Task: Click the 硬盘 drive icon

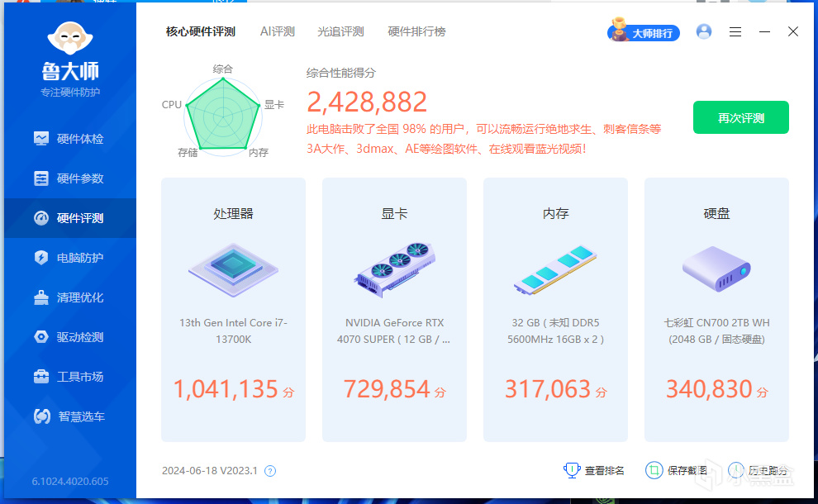Action: 716,269
